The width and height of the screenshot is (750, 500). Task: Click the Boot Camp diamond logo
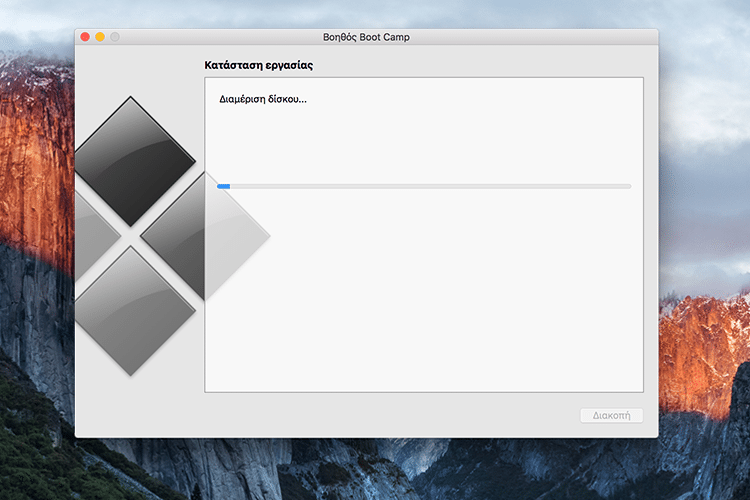(172, 236)
